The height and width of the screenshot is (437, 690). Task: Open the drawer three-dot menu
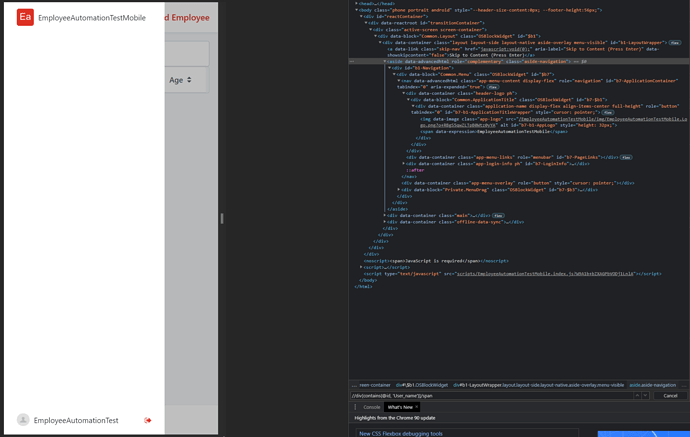click(355, 407)
